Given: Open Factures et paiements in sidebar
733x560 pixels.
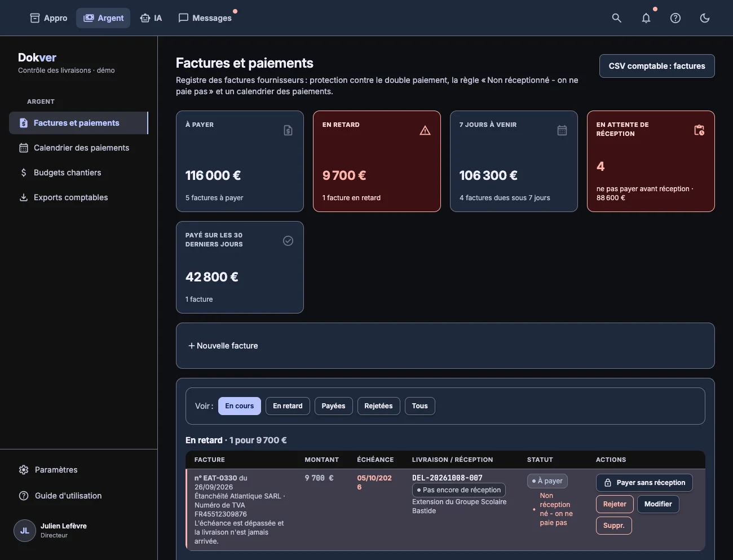Looking at the screenshot, I should point(78,123).
